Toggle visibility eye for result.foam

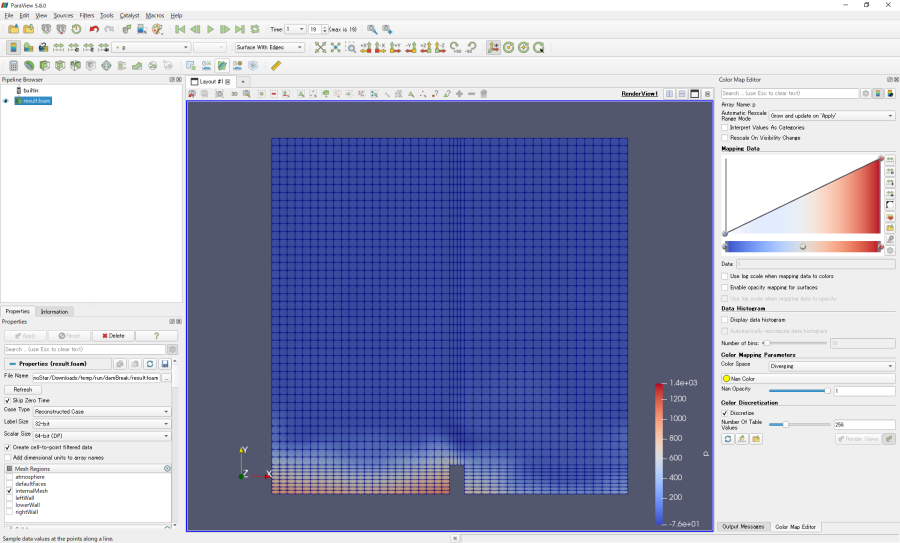[6, 101]
